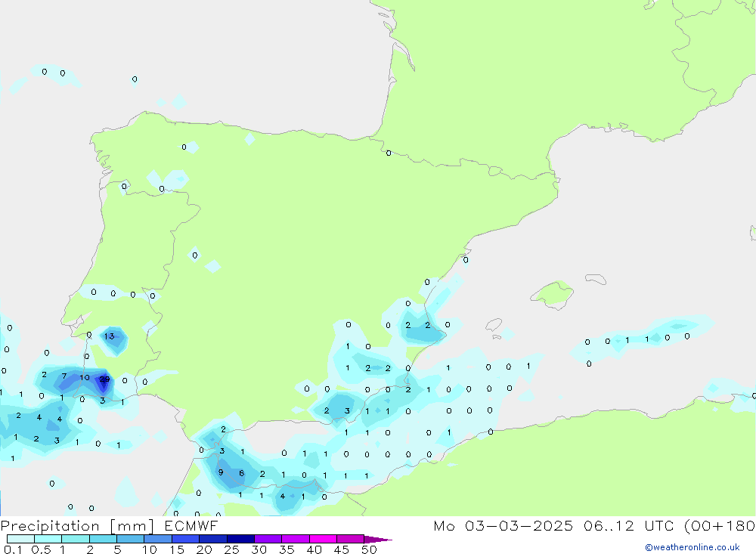
Task: Click the 'ECMWF' model label
Action: click(191, 525)
